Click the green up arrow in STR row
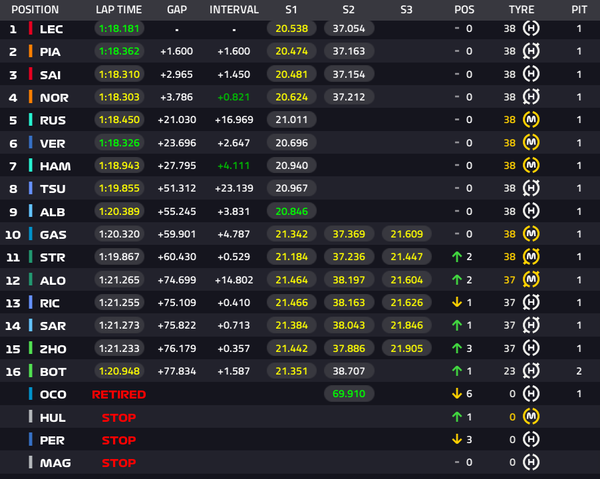The height and width of the screenshot is (479, 600). [x=457, y=257]
